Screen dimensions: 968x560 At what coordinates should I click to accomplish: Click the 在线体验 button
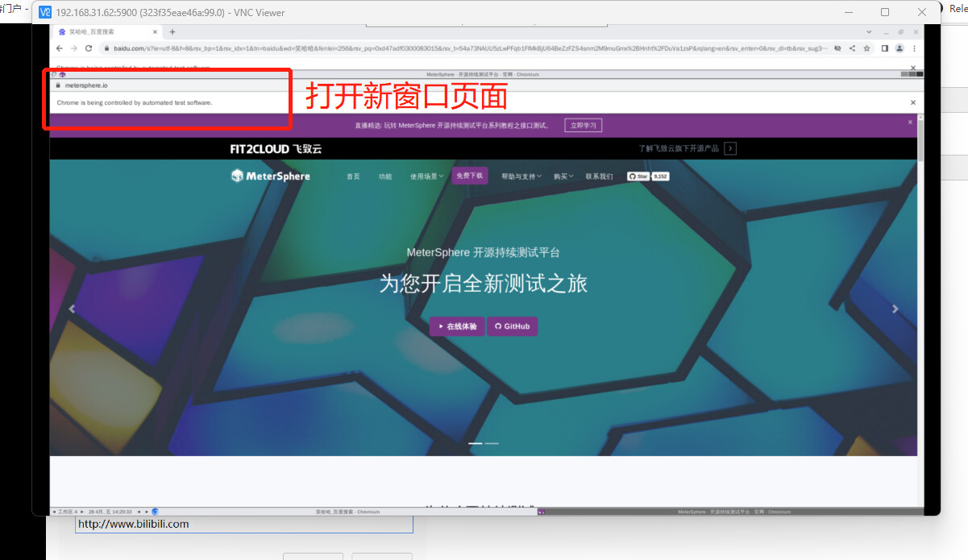pyautogui.click(x=457, y=326)
